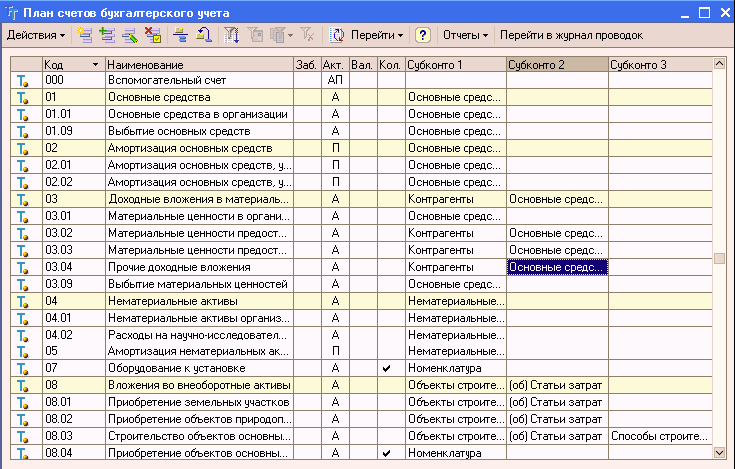Click the Кол. checkmark for account 08.04

386,454
